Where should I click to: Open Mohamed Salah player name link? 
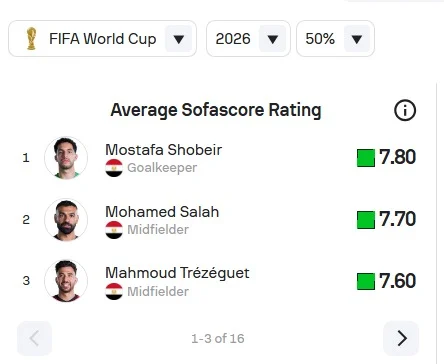tap(162, 212)
